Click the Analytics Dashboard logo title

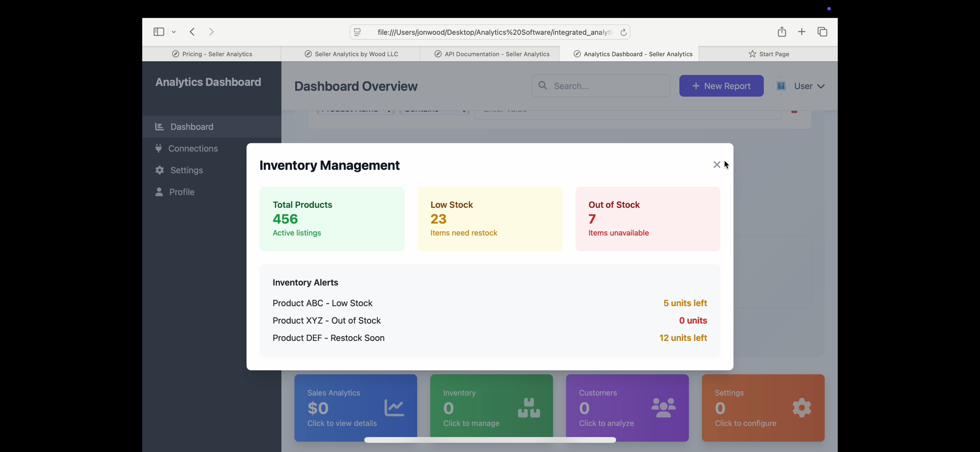click(208, 82)
